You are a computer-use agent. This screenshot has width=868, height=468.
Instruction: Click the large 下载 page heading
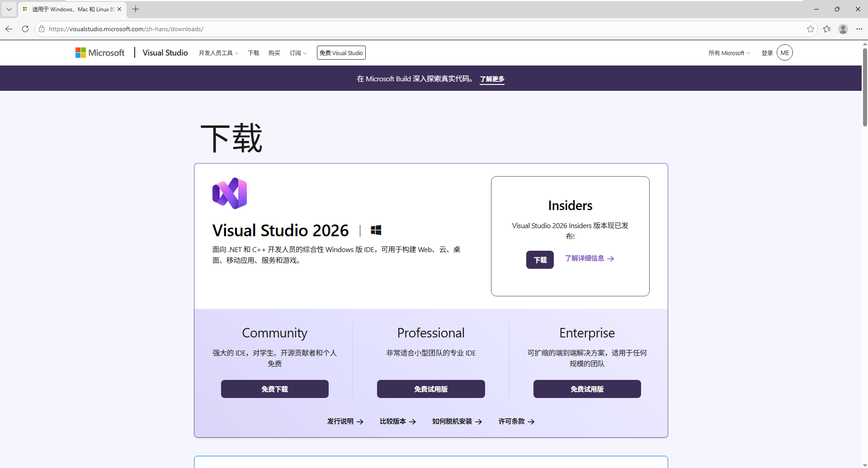pyautogui.click(x=231, y=138)
